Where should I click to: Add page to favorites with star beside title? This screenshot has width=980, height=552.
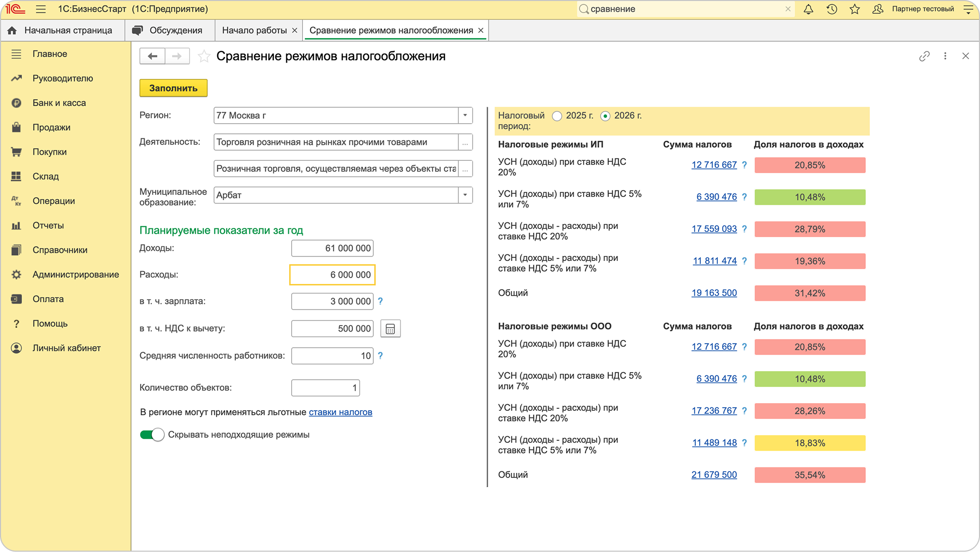tap(204, 56)
